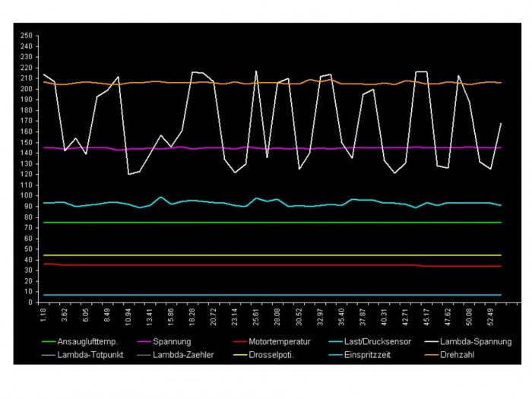The height and width of the screenshot is (399, 532).
Task: Click the 1.18 label on the x-axis
Action: (x=44, y=315)
